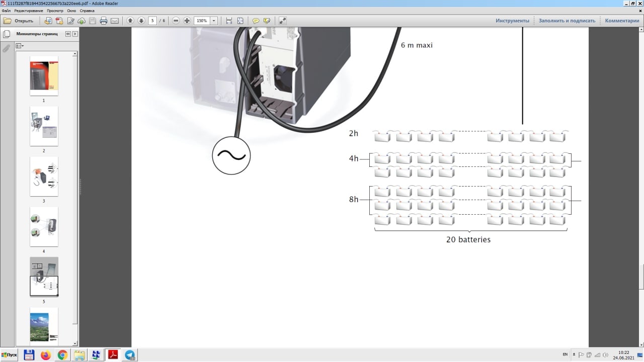
Task: Collapse thumbnails panel with double-left arrows
Action: (x=68, y=34)
